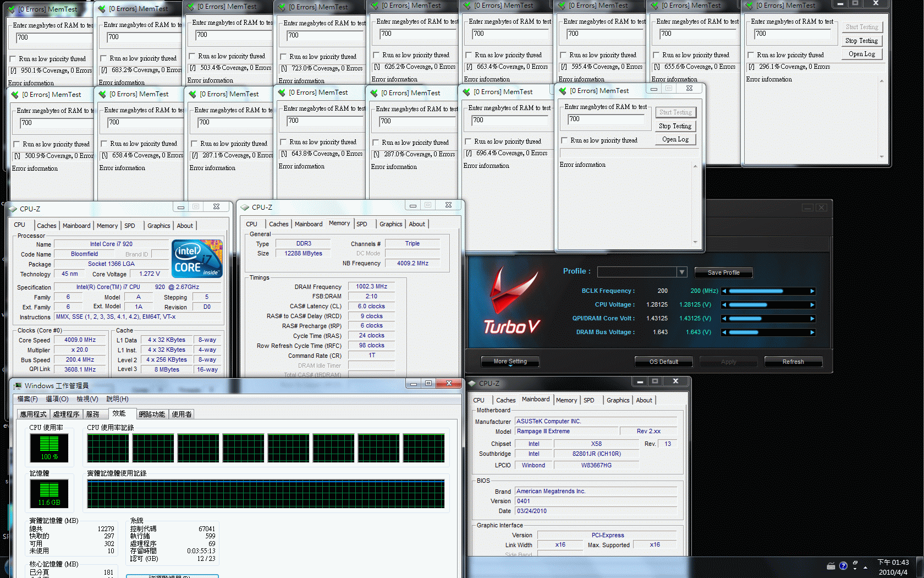Open 選項(O) menu in Task Manager

tap(57, 399)
